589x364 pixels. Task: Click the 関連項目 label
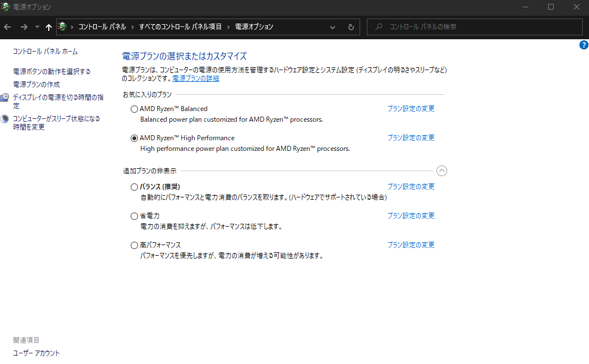(x=26, y=340)
